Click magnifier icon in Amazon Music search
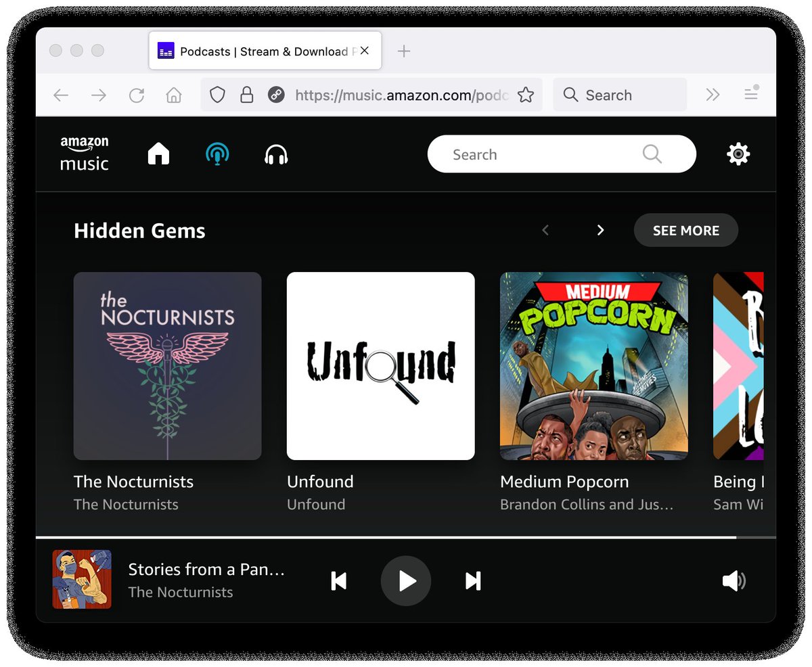This screenshot has width=812, height=667. pyautogui.click(x=652, y=154)
